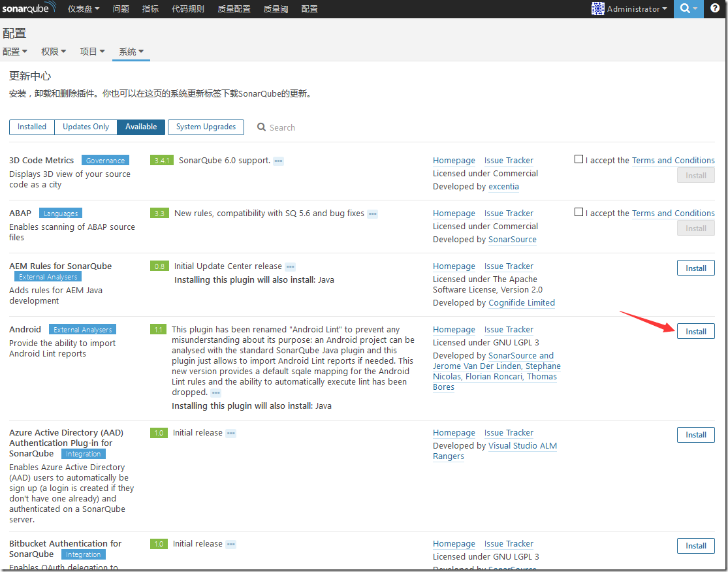This screenshot has width=728, height=572.
Task: Open 质量配置 in the top menu
Action: (234, 9)
